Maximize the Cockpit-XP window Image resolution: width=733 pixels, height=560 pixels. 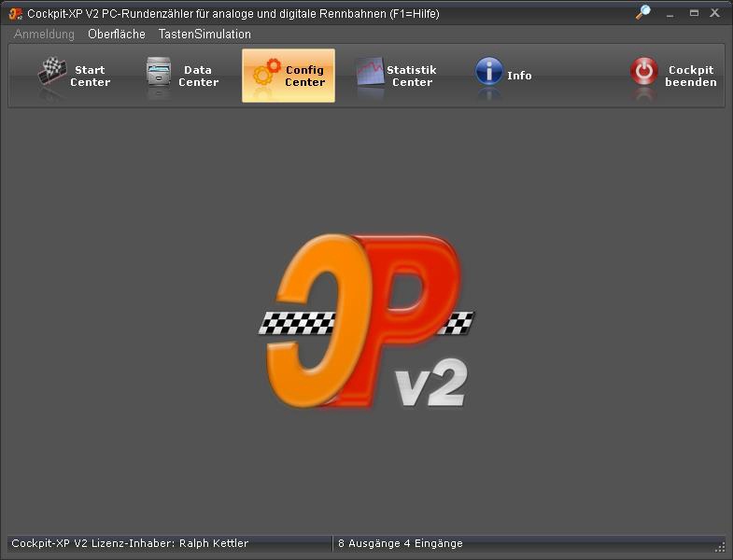pos(694,13)
